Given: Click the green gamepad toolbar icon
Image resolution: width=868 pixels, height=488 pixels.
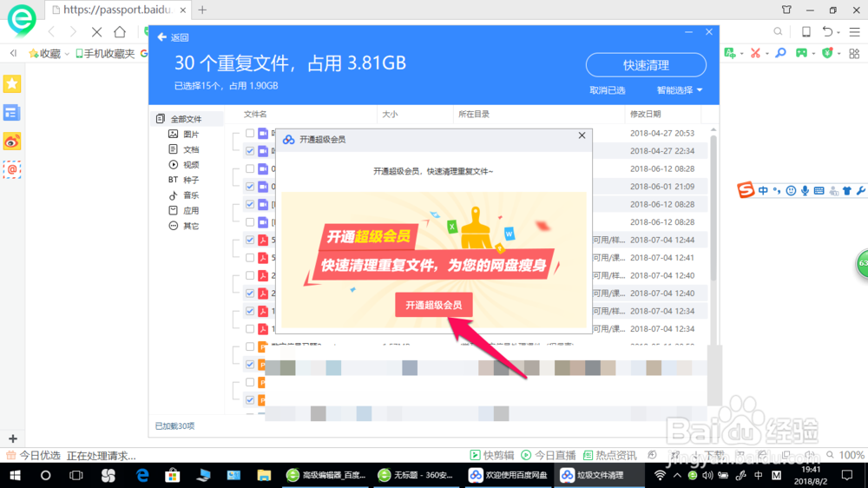Looking at the screenshot, I should 801,53.
